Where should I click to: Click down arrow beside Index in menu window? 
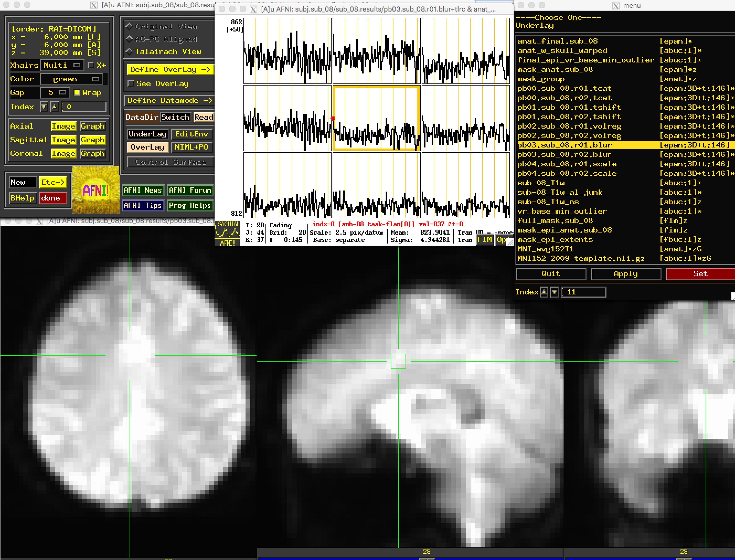(555, 292)
